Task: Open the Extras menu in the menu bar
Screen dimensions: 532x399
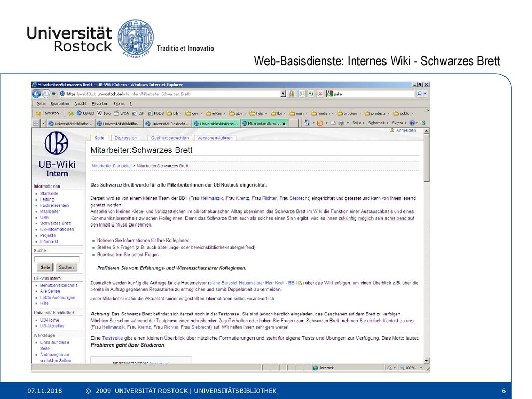Action: [119, 104]
